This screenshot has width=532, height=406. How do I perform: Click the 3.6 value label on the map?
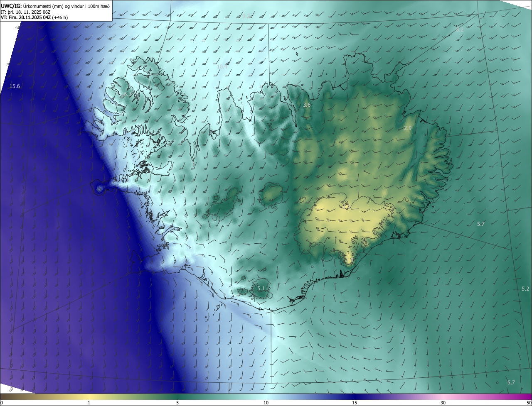point(307,105)
